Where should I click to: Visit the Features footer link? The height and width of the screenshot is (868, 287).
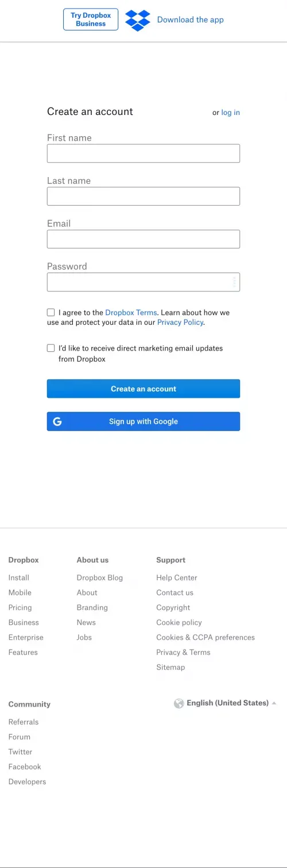tap(23, 652)
